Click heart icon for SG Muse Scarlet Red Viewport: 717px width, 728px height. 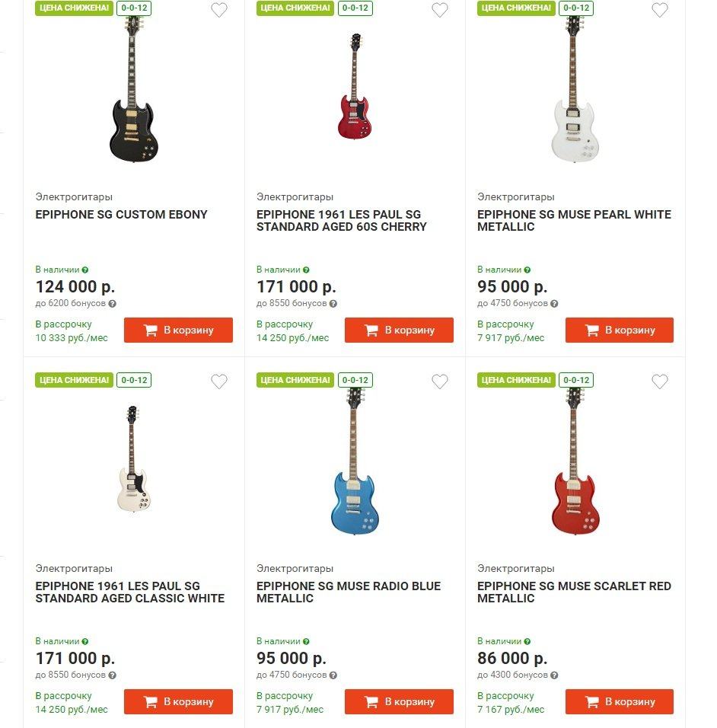click(x=660, y=382)
